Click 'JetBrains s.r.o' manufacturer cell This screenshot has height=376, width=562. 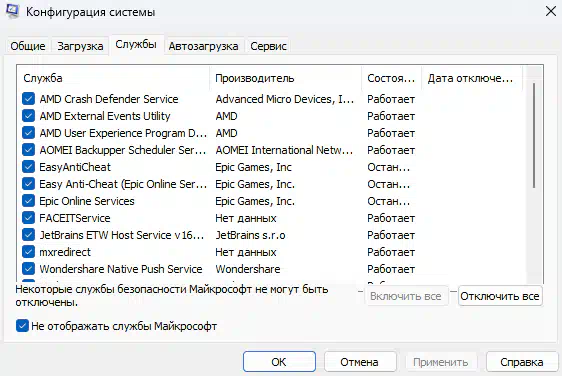pos(251,235)
